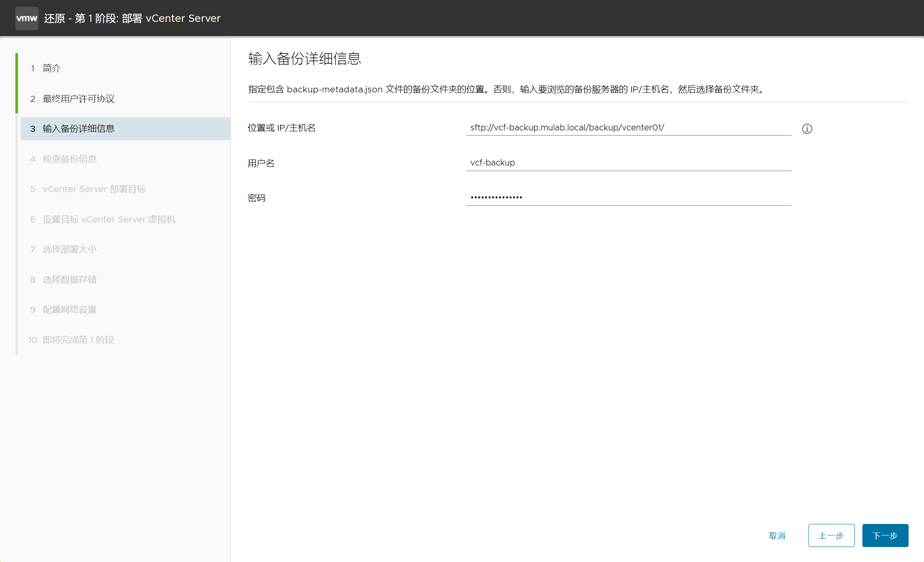The height and width of the screenshot is (562, 924).
Task: Click the 取消 link
Action: tap(777, 536)
